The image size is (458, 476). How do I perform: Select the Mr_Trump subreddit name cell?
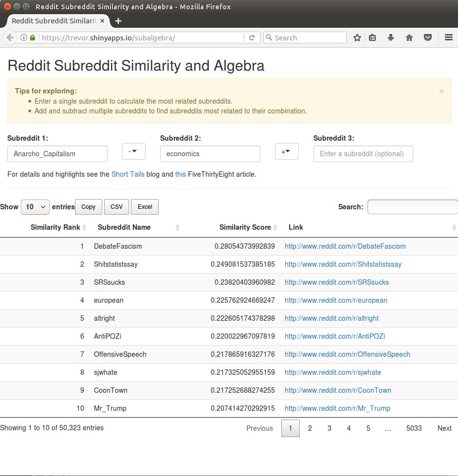tap(110, 408)
